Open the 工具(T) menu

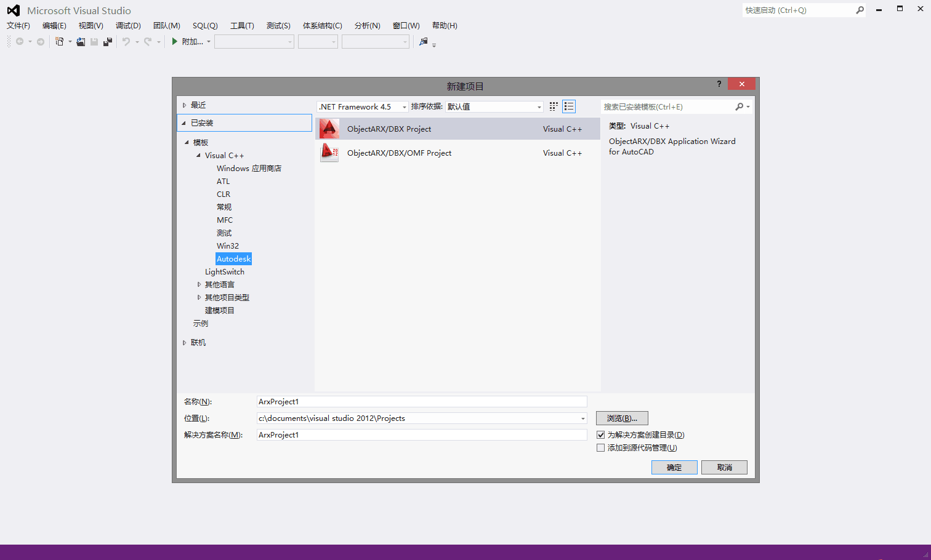(x=242, y=25)
